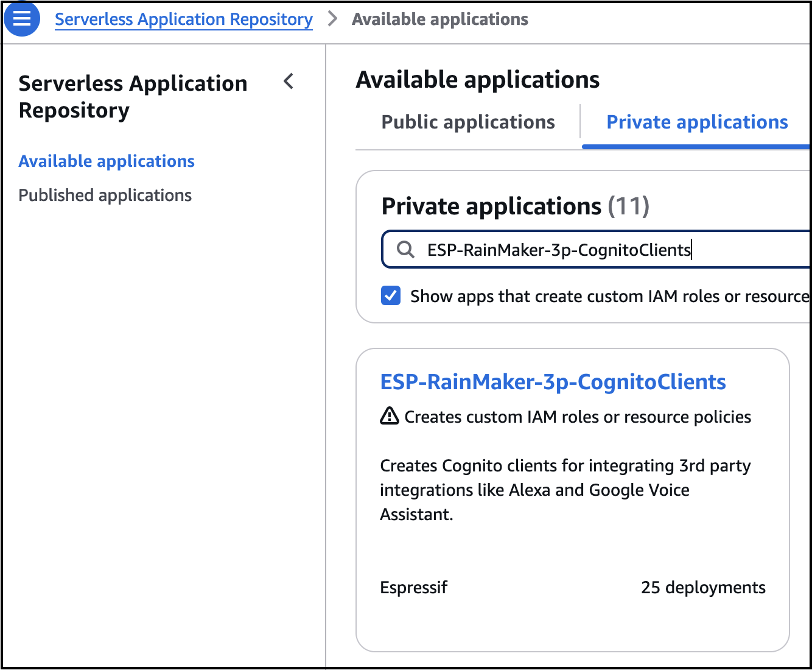The width and height of the screenshot is (812, 670).
Task: Open the hamburger navigation menu
Action: [22, 19]
